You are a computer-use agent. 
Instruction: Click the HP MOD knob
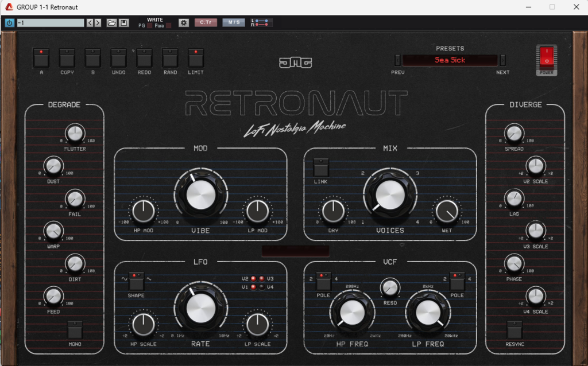143,211
